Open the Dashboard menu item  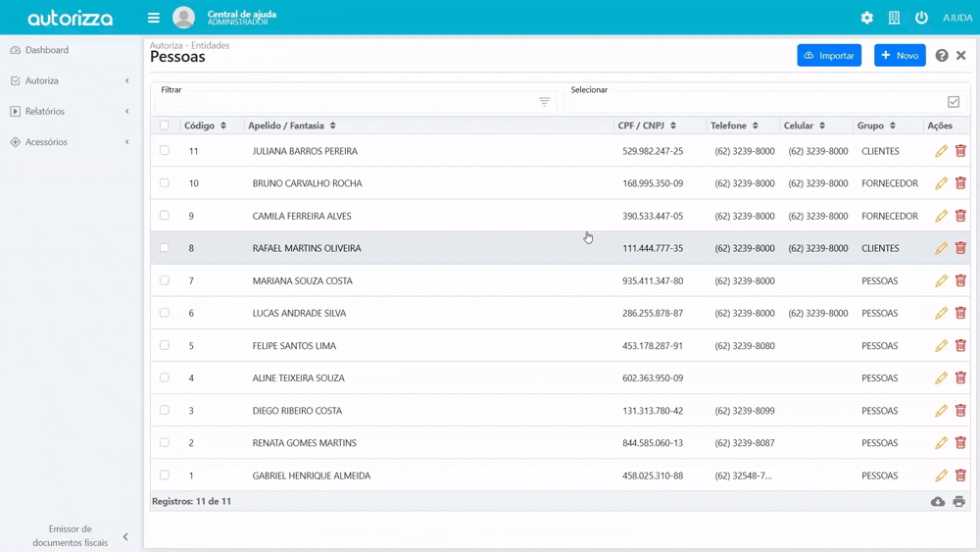coord(47,50)
